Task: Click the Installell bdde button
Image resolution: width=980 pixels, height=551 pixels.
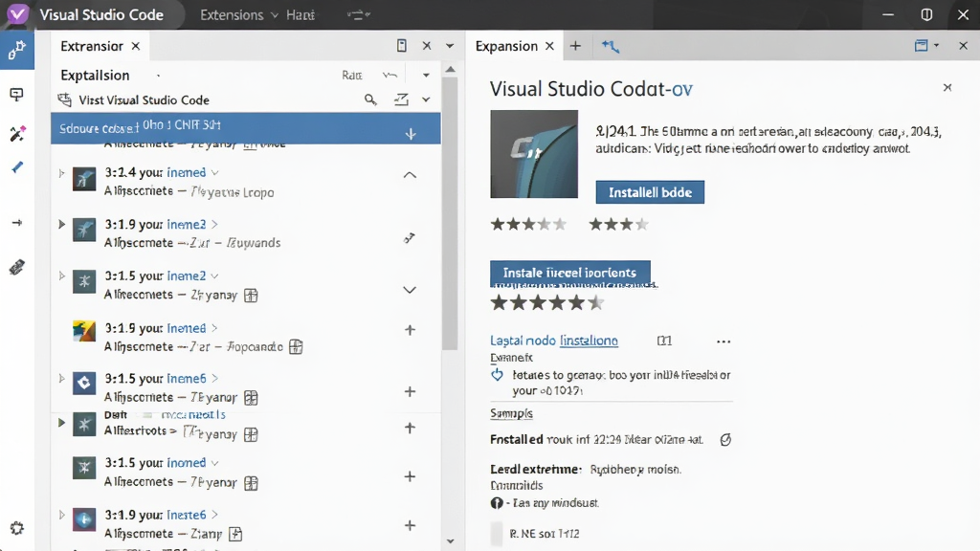Action: pos(650,192)
